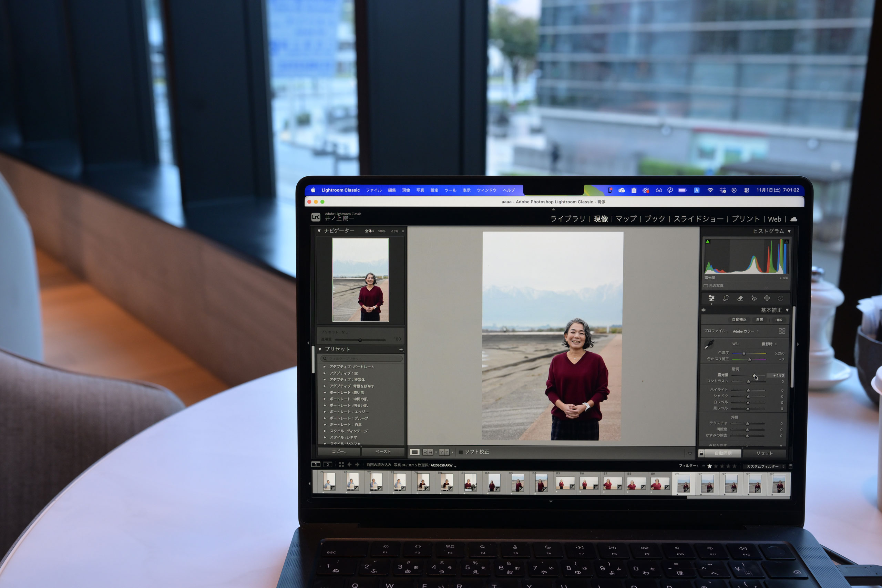Switch to the ライブラリ module tab
This screenshot has width=882, height=588.
pyautogui.click(x=567, y=219)
